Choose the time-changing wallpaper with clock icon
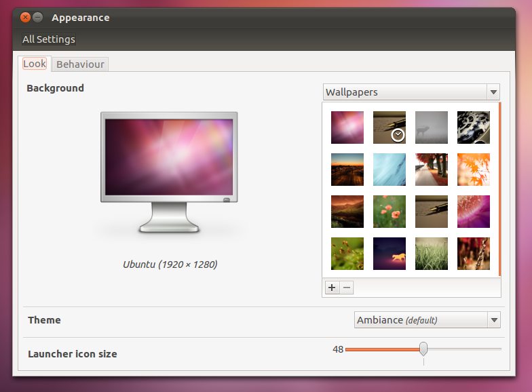The image size is (532, 392). pyautogui.click(x=389, y=128)
